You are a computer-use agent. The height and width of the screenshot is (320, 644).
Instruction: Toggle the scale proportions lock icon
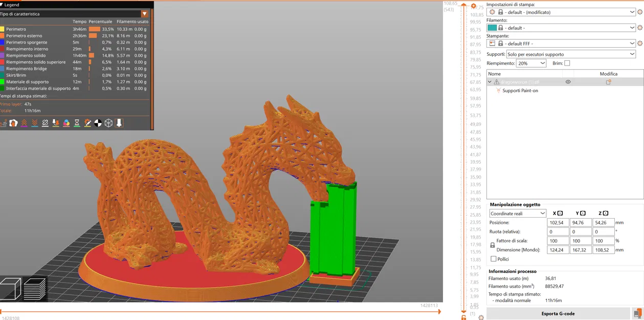(493, 245)
